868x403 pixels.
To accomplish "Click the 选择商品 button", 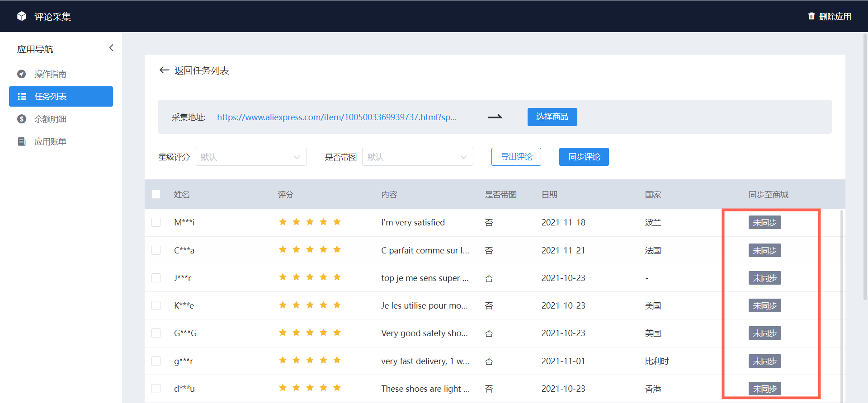I will point(552,117).
